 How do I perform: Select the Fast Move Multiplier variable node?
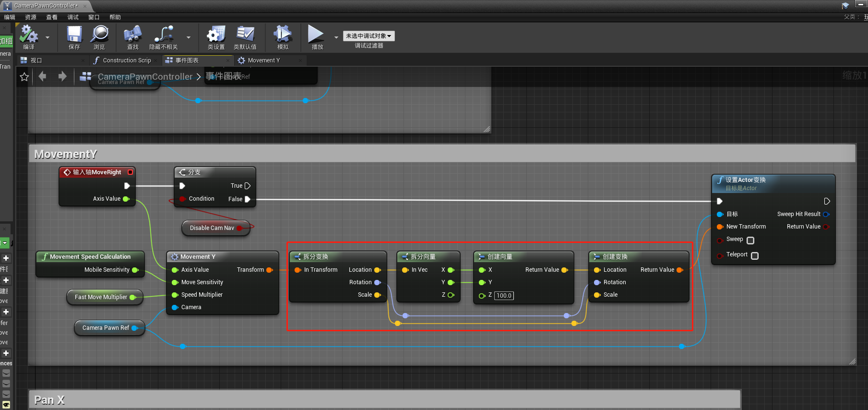pos(105,297)
